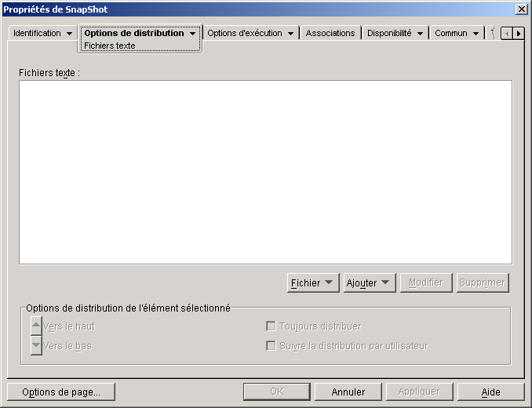Toggle Suivre la distribution par utilisateur checkbox
Screen dimensions: 532x408
[x=271, y=346]
